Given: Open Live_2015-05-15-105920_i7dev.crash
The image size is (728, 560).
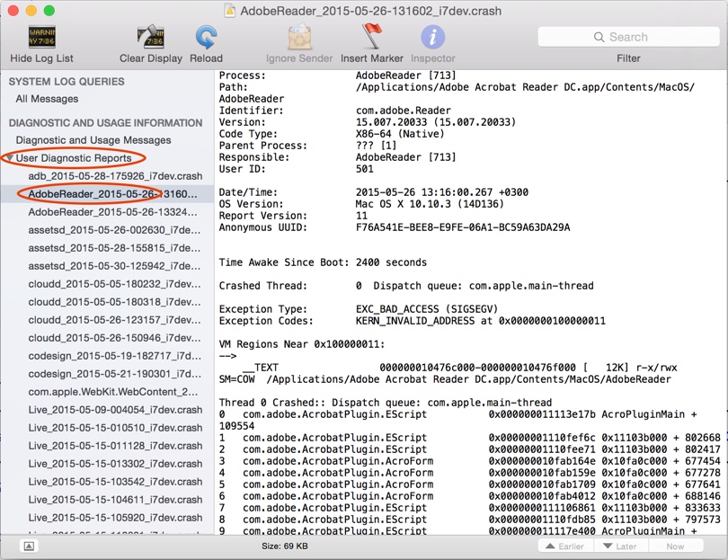Looking at the screenshot, I should [115, 518].
